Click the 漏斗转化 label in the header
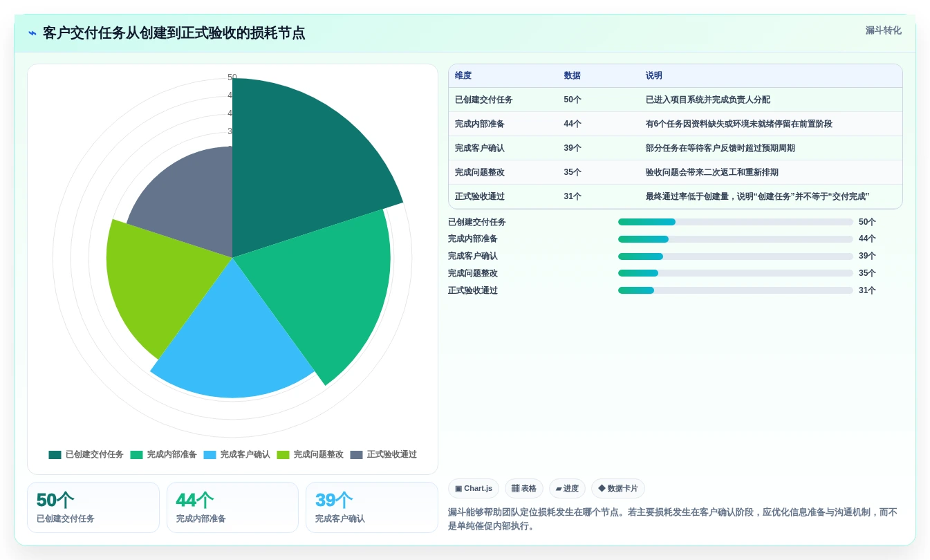930x560 pixels. [x=883, y=30]
